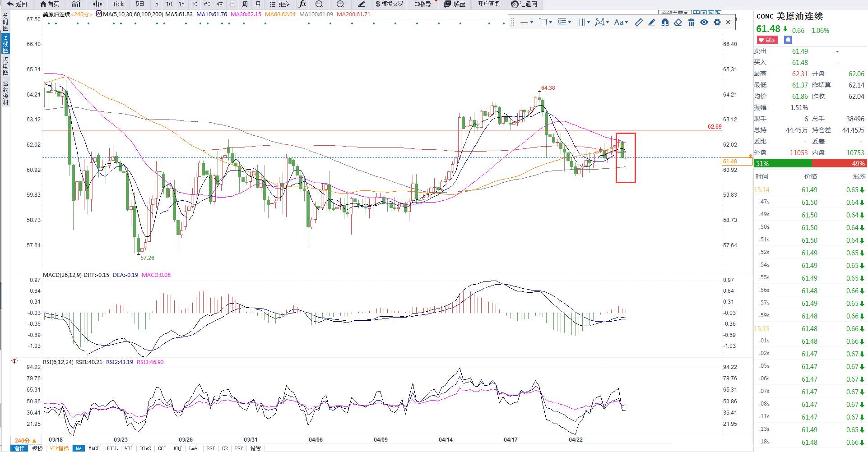Click the sun icon beside RSI panel
This screenshot has width=868, height=452.
pos(14,361)
